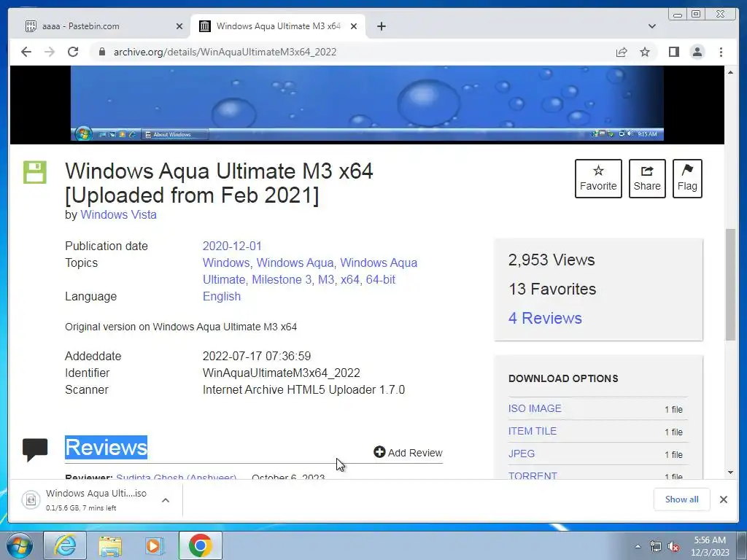The height and width of the screenshot is (560, 747).
Task: Flag this item
Action: tap(687, 179)
